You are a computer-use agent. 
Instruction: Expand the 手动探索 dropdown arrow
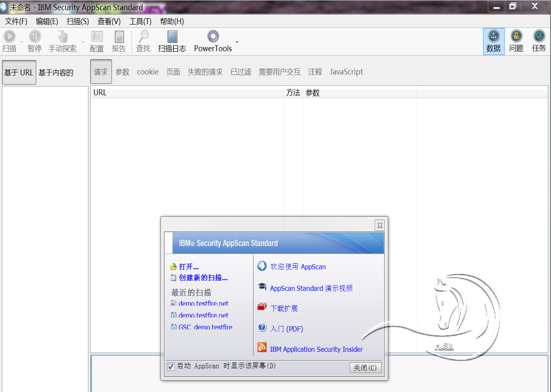coord(83,42)
